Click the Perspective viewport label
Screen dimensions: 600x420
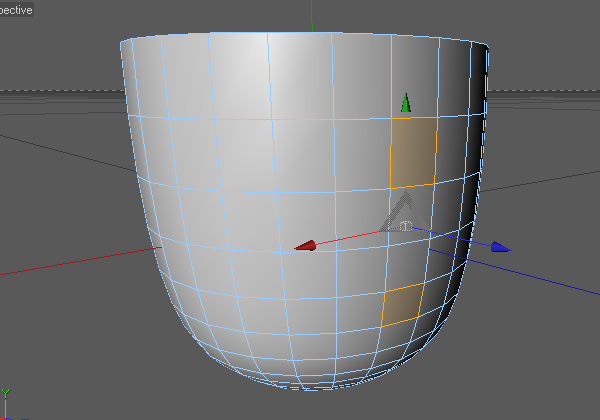coord(16,10)
